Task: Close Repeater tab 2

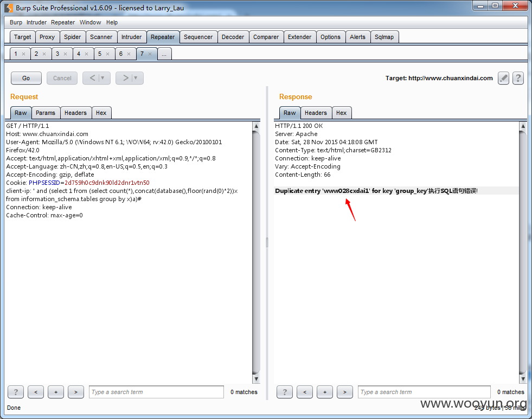Action: pyautogui.click(x=44, y=54)
